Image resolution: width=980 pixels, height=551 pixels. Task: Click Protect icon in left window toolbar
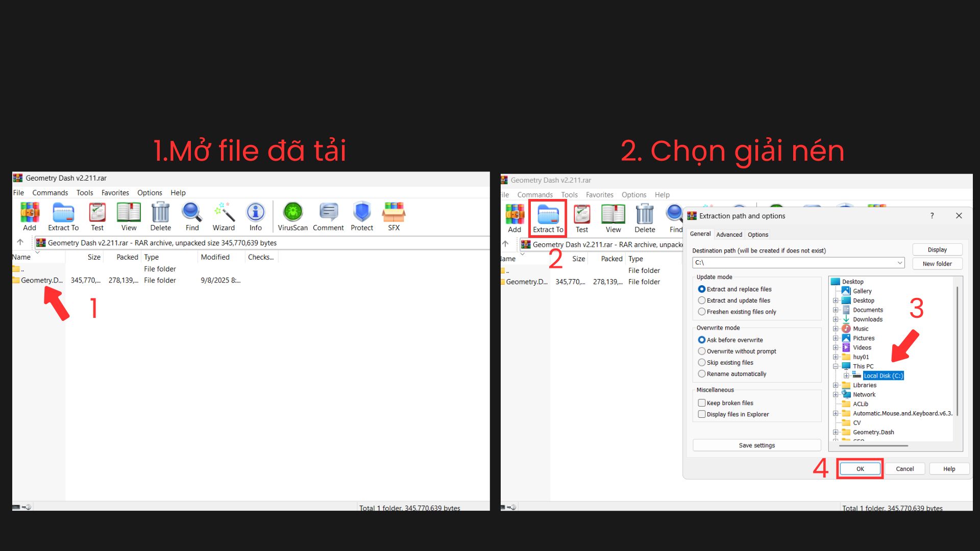pyautogui.click(x=362, y=216)
